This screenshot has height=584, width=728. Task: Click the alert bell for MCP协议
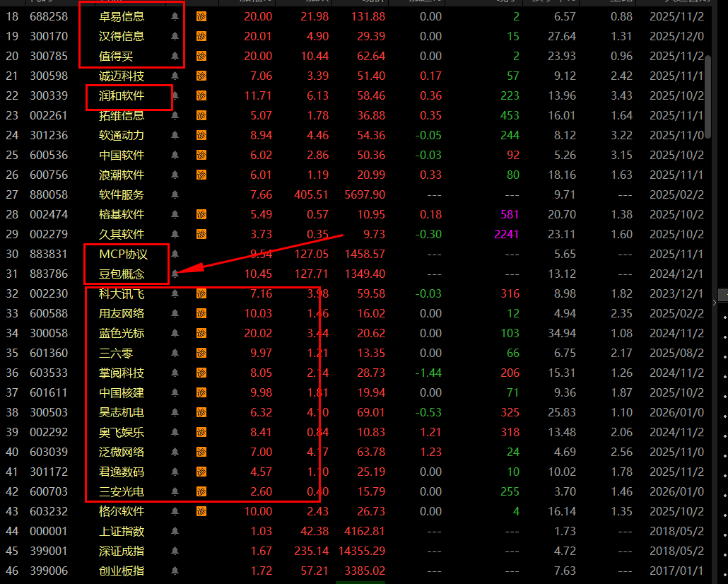point(175,254)
